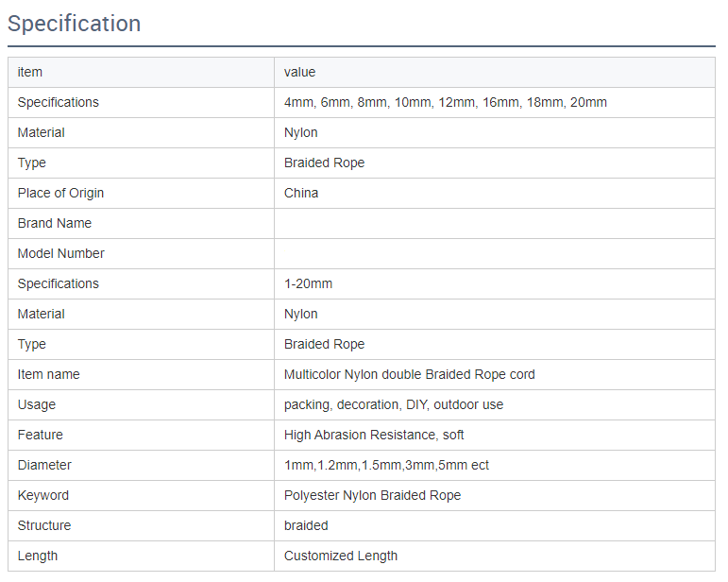Select the 'value' column header

coord(299,72)
